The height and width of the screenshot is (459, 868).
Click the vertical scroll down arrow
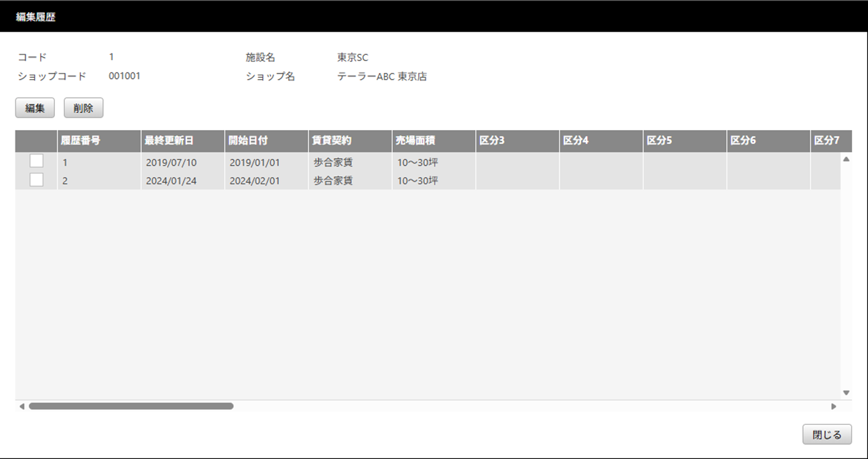(846, 393)
